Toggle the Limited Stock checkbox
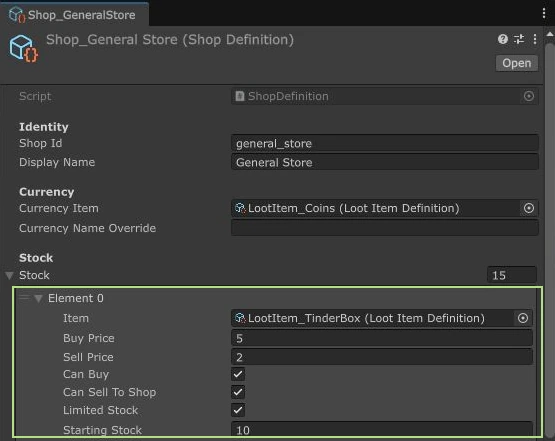The width and height of the screenshot is (555, 441). point(238,410)
